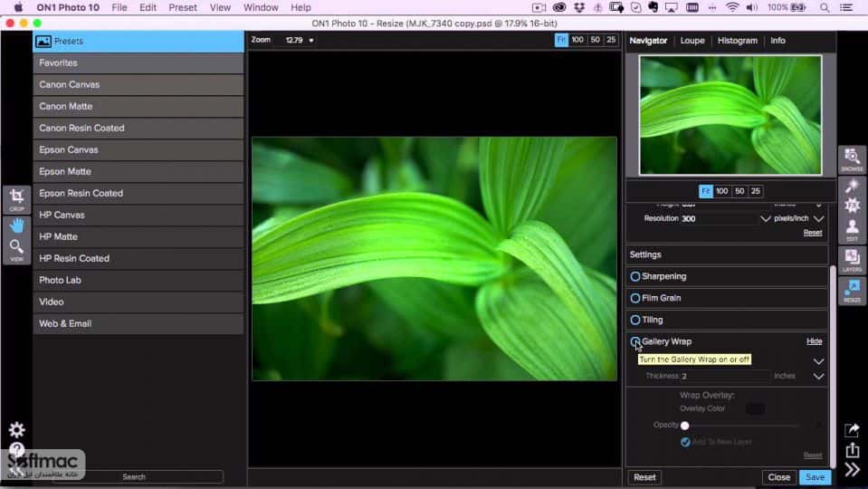This screenshot has width=868, height=489.
Task: Open the Zoom percentage dropdown
Action: (300, 41)
